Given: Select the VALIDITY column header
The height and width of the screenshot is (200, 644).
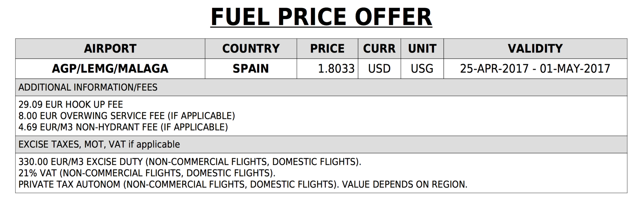Looking at the screenshot, I should coord(535,49).
